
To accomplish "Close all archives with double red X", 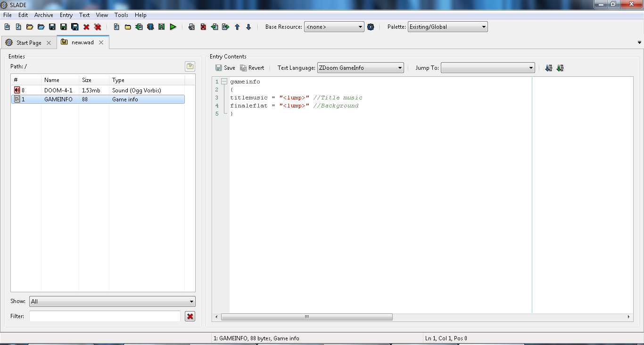I will pos(98,27).
